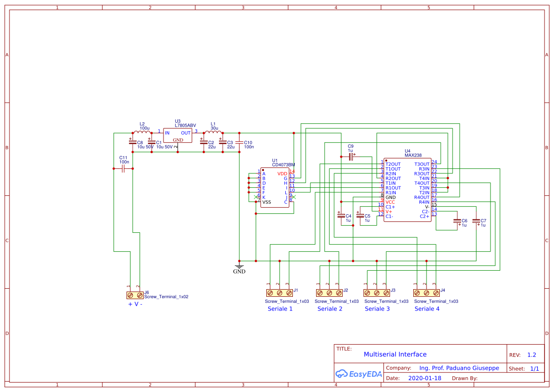Image resolution: width=554 pixels, height=392 pixels.
Task: Open the Multiserial Interface title text
Action: (395, 354)
